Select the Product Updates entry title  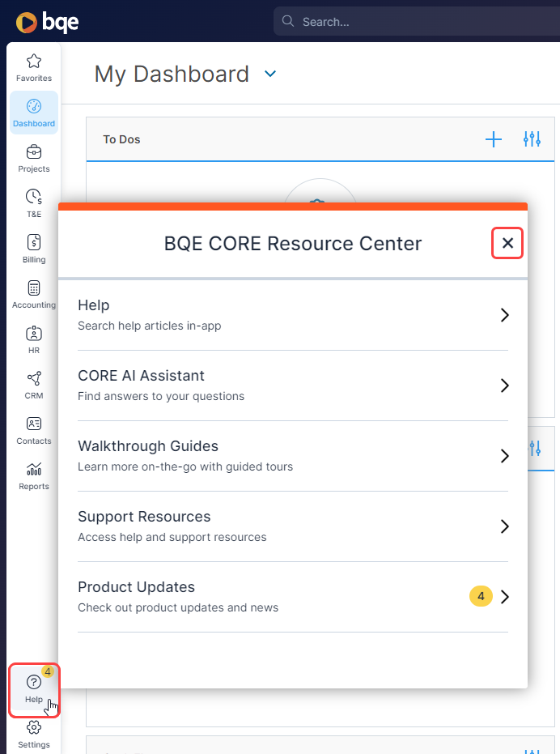coord(136,586)
